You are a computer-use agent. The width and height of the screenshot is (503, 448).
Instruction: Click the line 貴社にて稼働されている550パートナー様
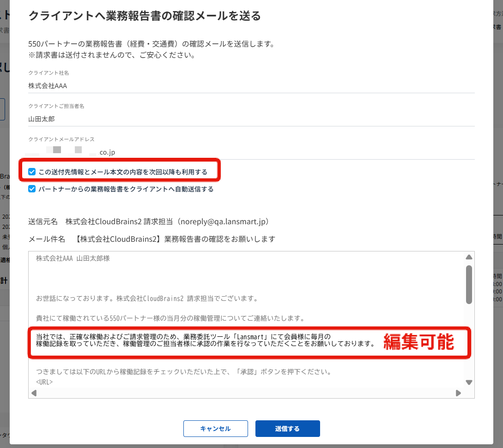click(170, 318)
